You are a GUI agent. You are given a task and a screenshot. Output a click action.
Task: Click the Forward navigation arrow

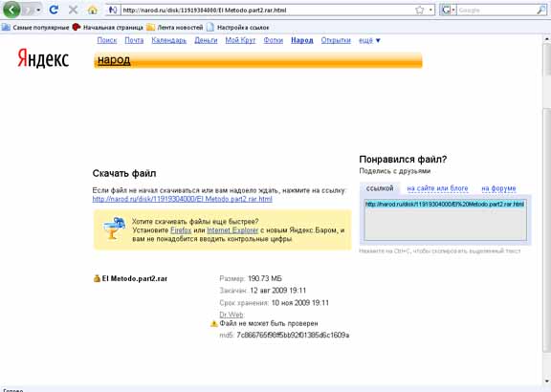pos(28,10)
